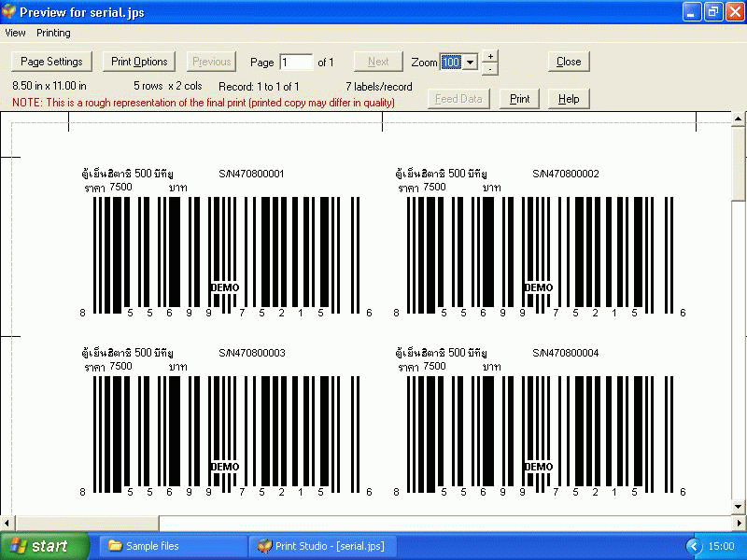Screen dimensions: 747x560
Task: Click the barcode on label S/N470800002
Action: [541, 255]
